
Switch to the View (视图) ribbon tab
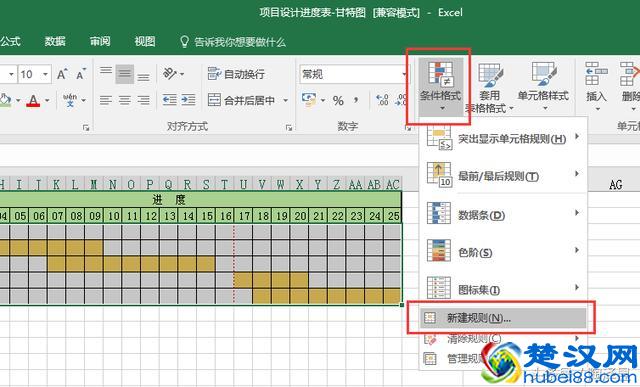(x=145, y=41)
